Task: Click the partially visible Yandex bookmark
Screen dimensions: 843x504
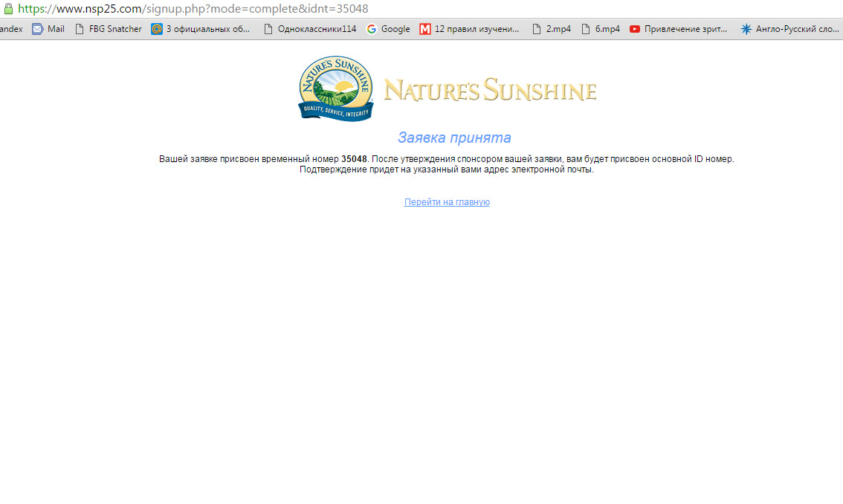Action: [10, 29]
